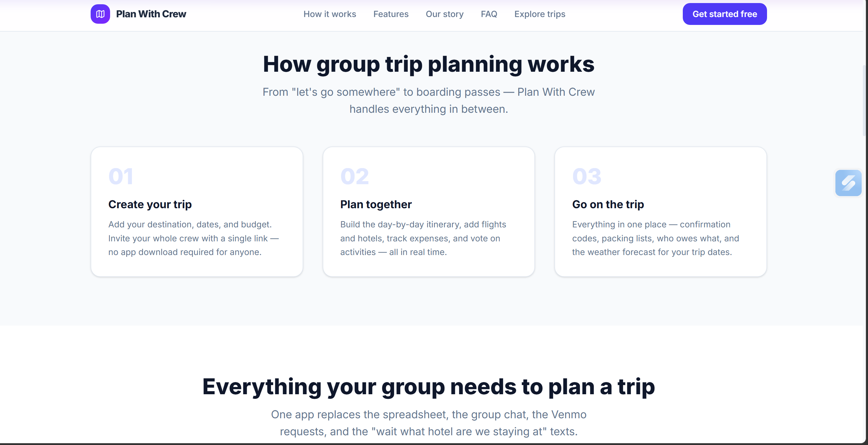Click the "Get started free" button
Image resolution: width=868 pixels, height=445 pixels.
725,14
